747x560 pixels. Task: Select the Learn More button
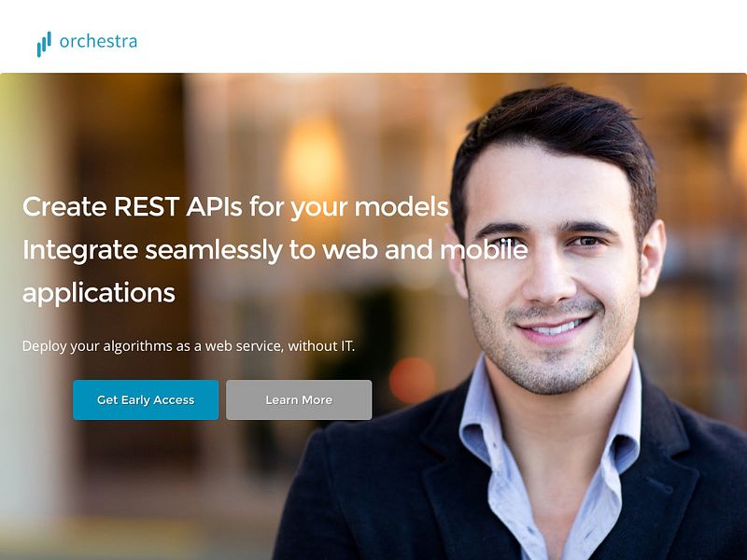[x=299, y=400]
